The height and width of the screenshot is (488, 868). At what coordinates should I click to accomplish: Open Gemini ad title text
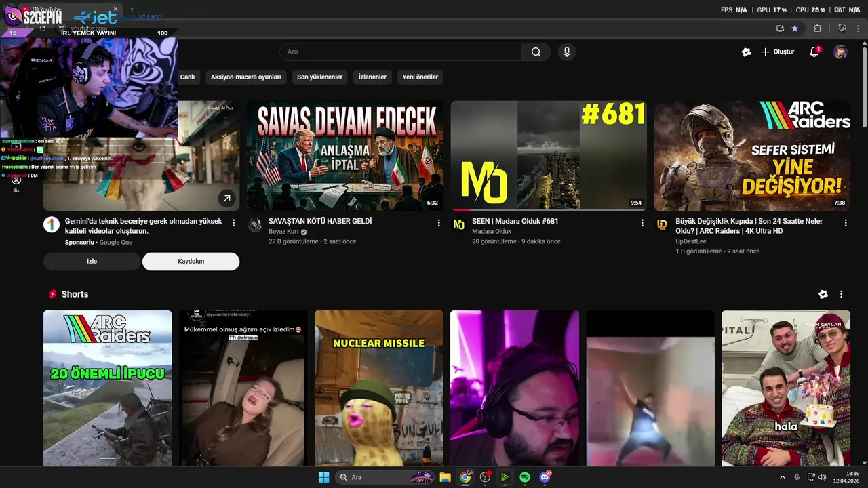[x=143, y=226]
